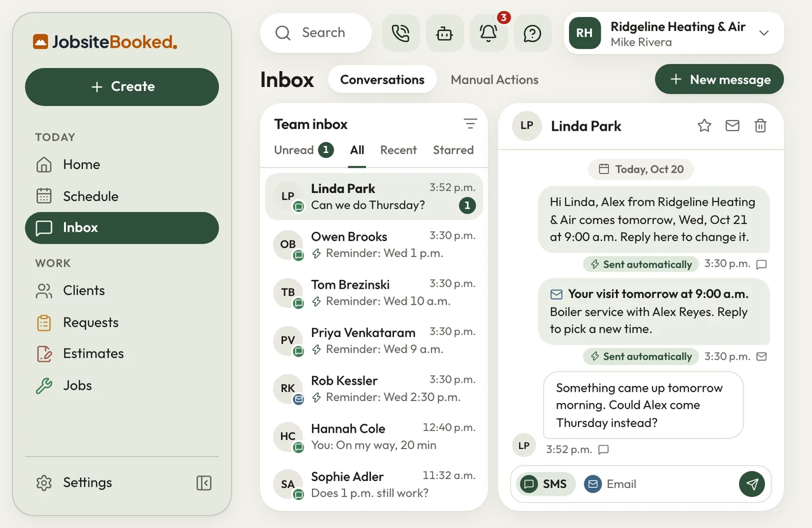812x528 pixels.
Task: Open Tom Brezinski conversation
Action: coord(374,293)
